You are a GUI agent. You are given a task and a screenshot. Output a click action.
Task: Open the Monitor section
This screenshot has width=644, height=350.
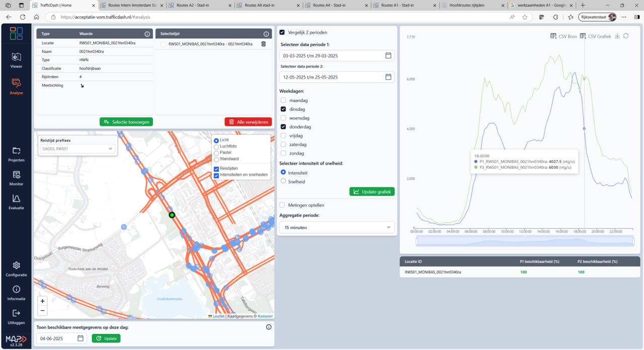point(16,177)
